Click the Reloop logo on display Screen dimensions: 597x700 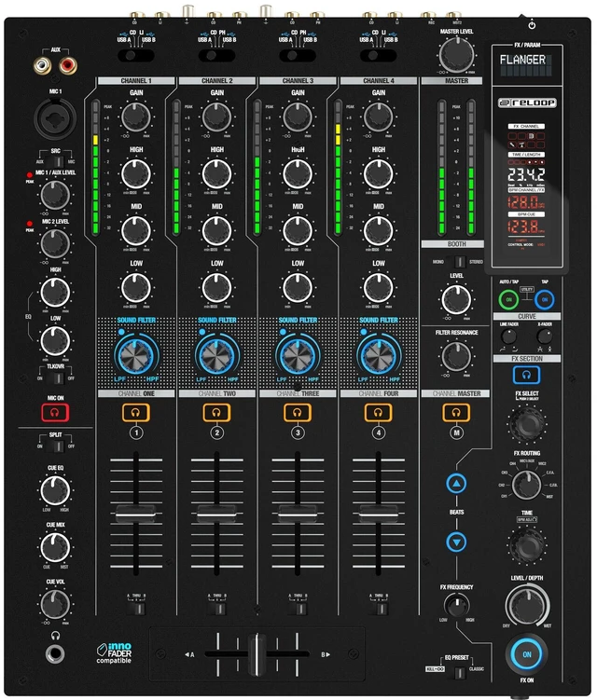click(x=527, y=103)
